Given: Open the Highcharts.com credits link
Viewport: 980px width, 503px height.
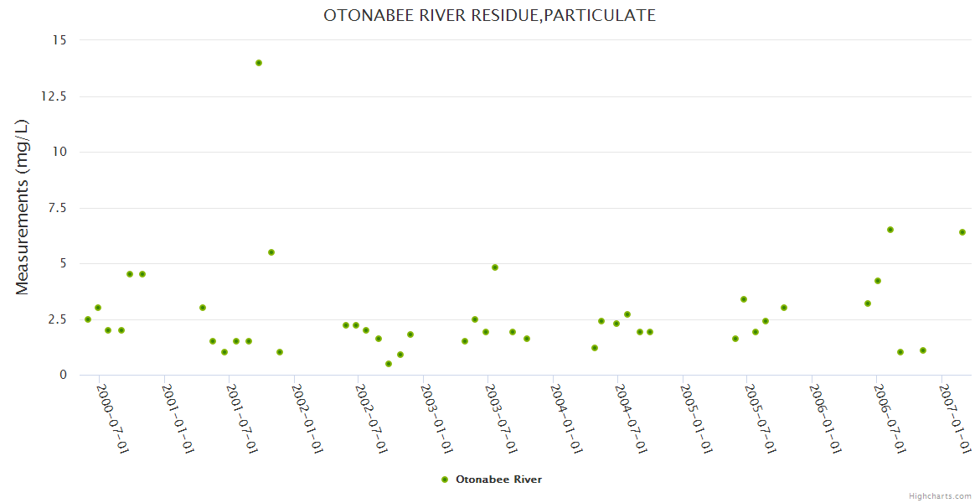Looking at the screenshot, I should click(x=940, y=495).
